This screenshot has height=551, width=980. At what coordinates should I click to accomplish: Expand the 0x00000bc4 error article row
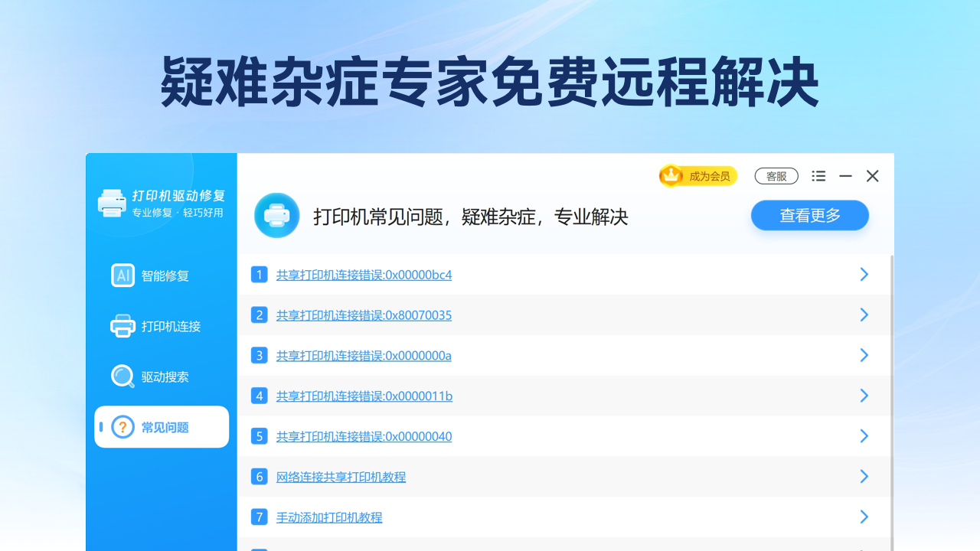click(864, 274)
